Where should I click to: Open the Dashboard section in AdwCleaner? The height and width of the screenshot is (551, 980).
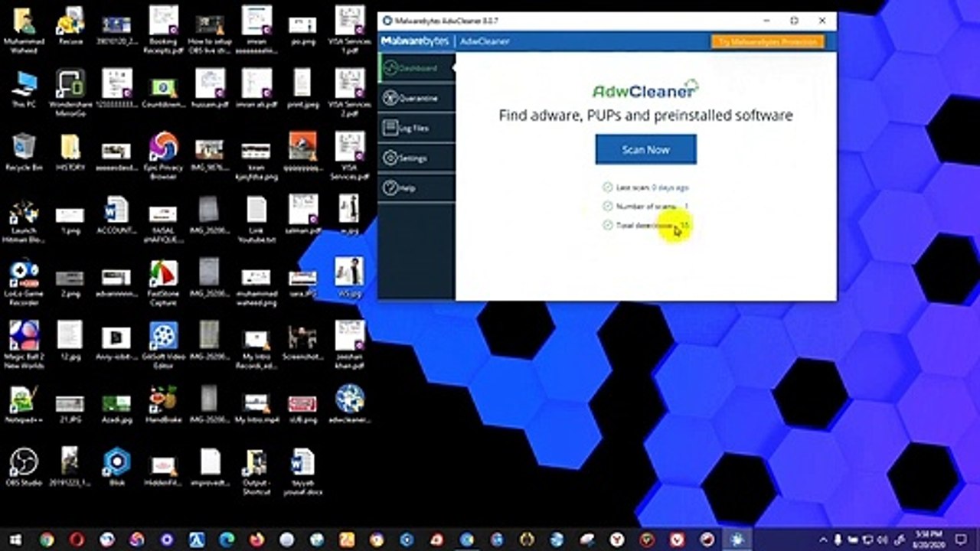point(416,68)
